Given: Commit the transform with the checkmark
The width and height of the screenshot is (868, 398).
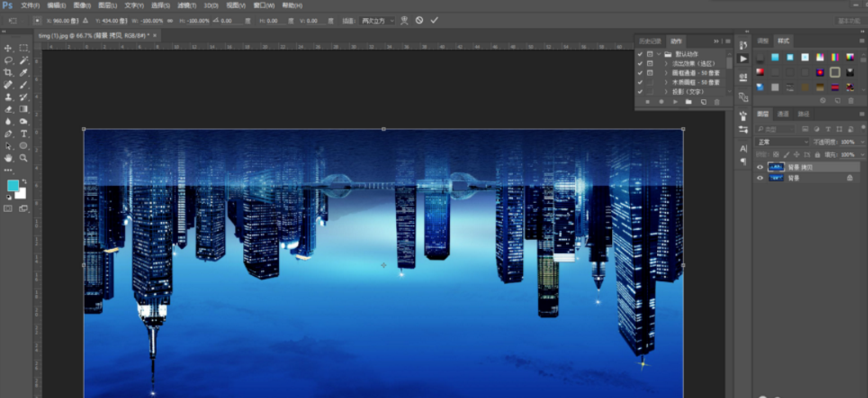Looking at the screenshot, I should pyautogui.click(x=434, y=20).
